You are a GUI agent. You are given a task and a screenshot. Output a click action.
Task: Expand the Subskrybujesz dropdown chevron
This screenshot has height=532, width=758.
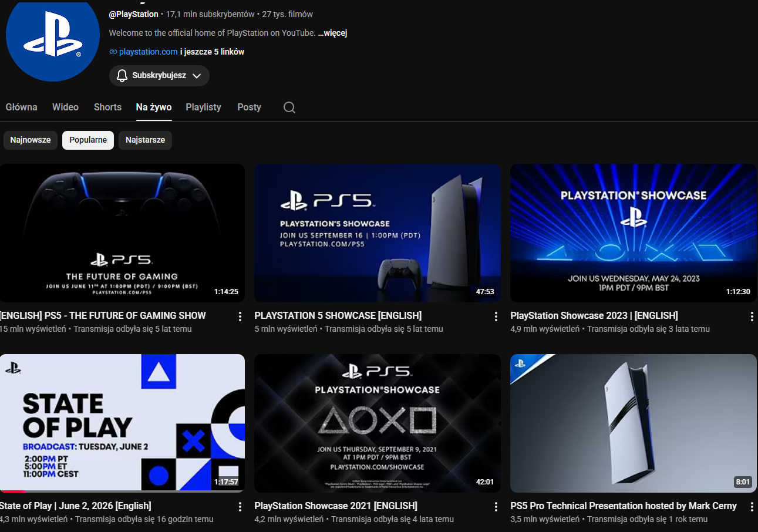197,76
